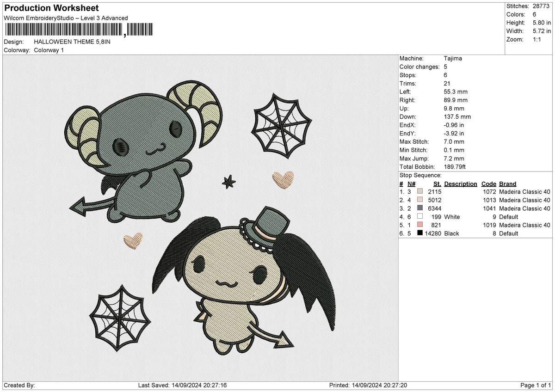This screenshot has width=555, height=392.
Task: Click stitch count '14280' in the Black row
Action: point(433,233)
